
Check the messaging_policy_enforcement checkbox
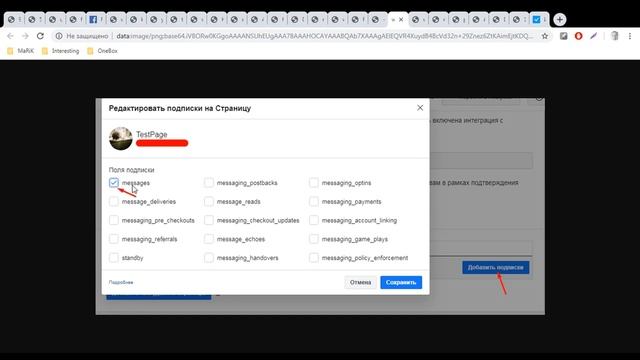(x=313, y=258)
